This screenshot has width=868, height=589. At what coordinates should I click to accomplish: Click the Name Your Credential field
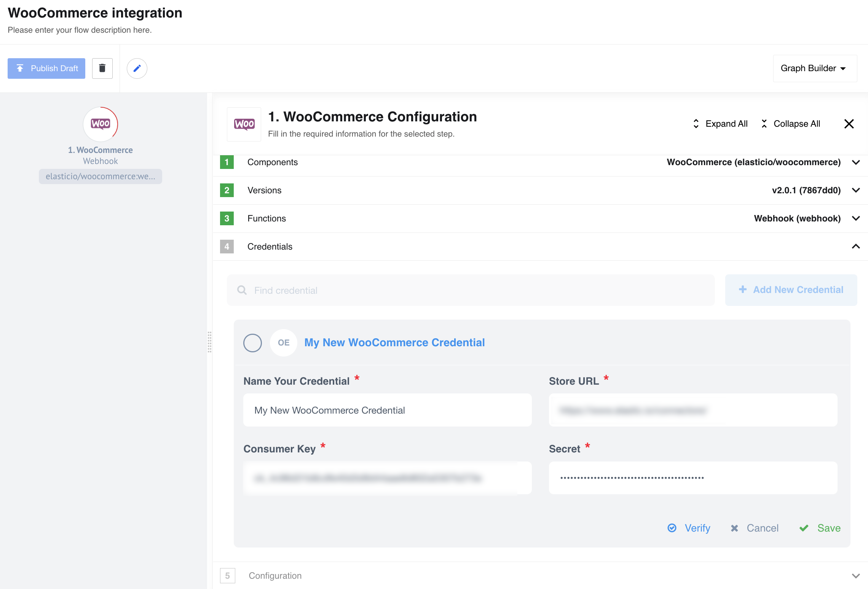(x=388, y=410)
